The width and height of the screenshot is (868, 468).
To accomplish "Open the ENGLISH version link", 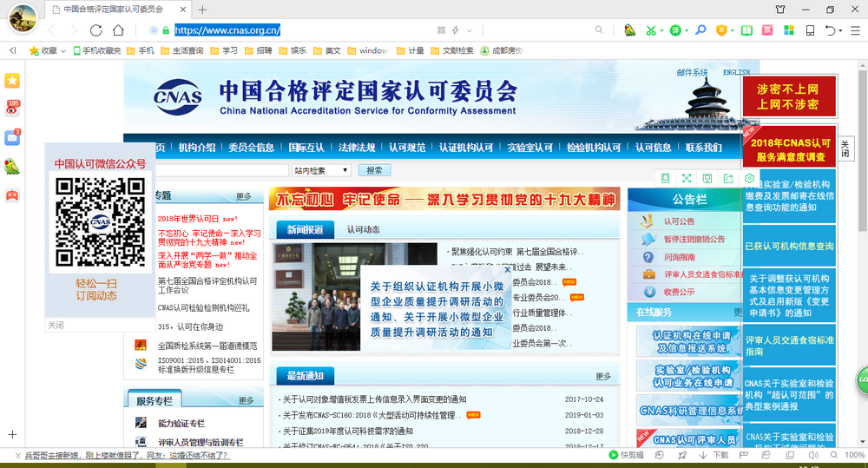I will coord(736,73).
